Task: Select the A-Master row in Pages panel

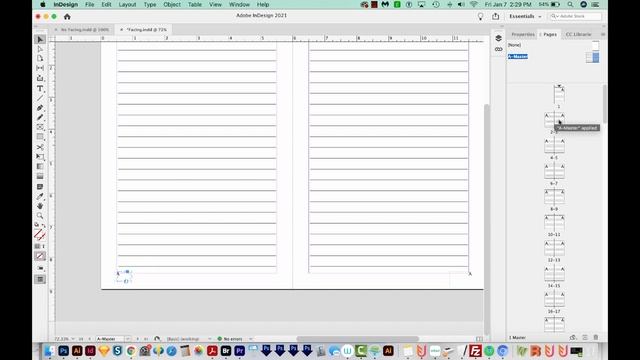Action: 554,57
